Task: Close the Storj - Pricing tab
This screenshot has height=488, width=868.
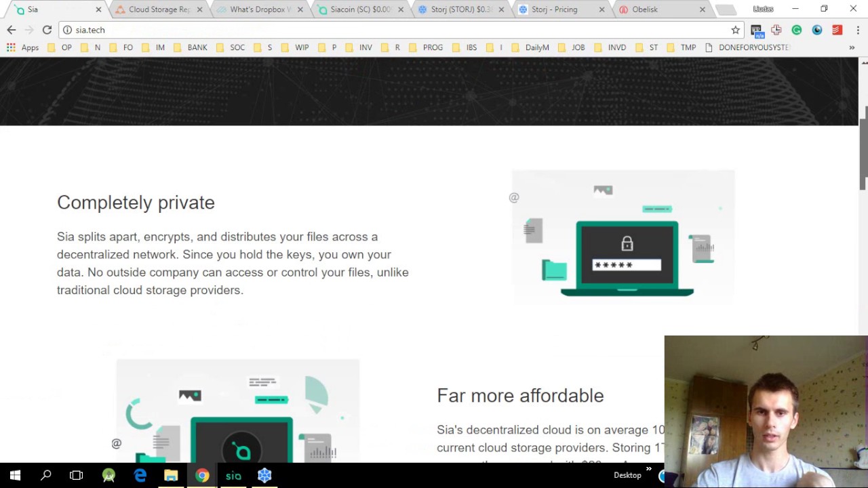Action: (x=601, y=9)
